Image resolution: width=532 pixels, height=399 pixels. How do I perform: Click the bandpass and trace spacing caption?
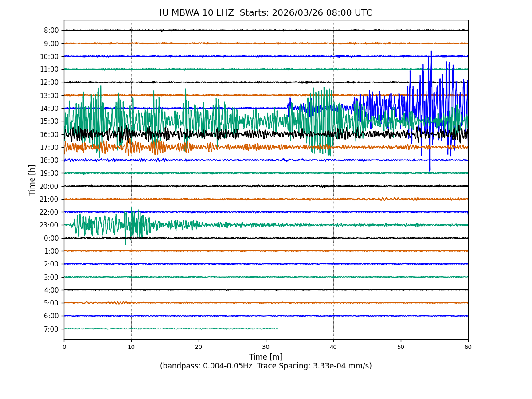[x=266, y=366]
